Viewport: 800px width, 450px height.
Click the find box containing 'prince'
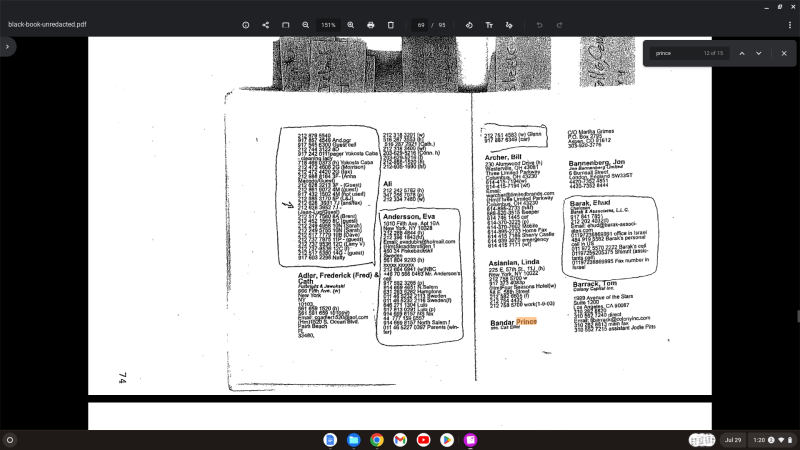coord(689,53)
